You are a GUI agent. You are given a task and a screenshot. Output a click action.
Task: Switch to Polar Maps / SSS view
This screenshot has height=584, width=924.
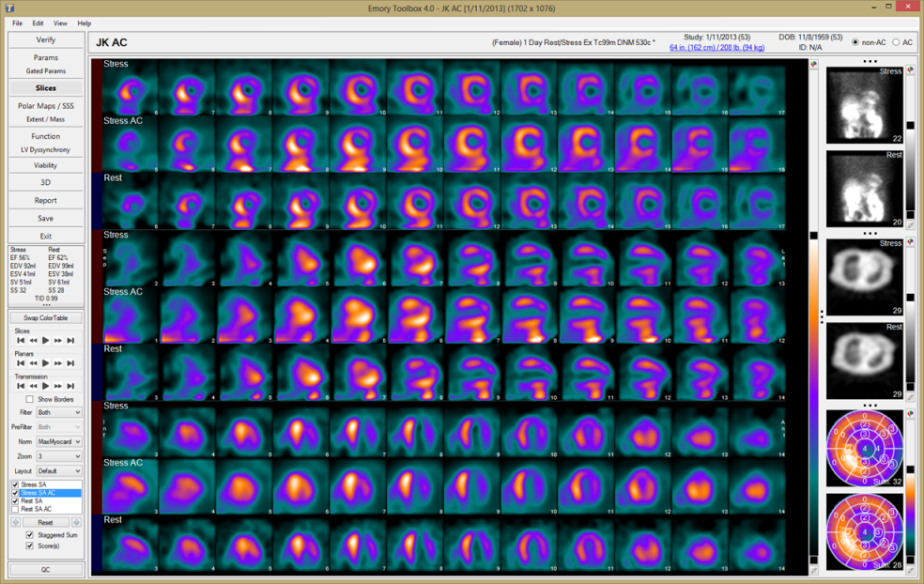click(x=46, y=106)
